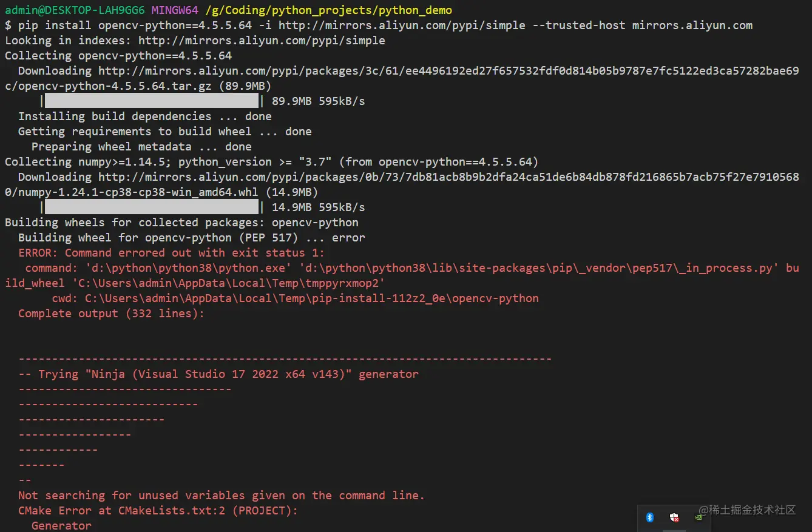Click the 'Trying Ninja (Visual Studio 17 2022' line
The height and width of the screenshot is (532, 812).
click(x=218, y=374)
